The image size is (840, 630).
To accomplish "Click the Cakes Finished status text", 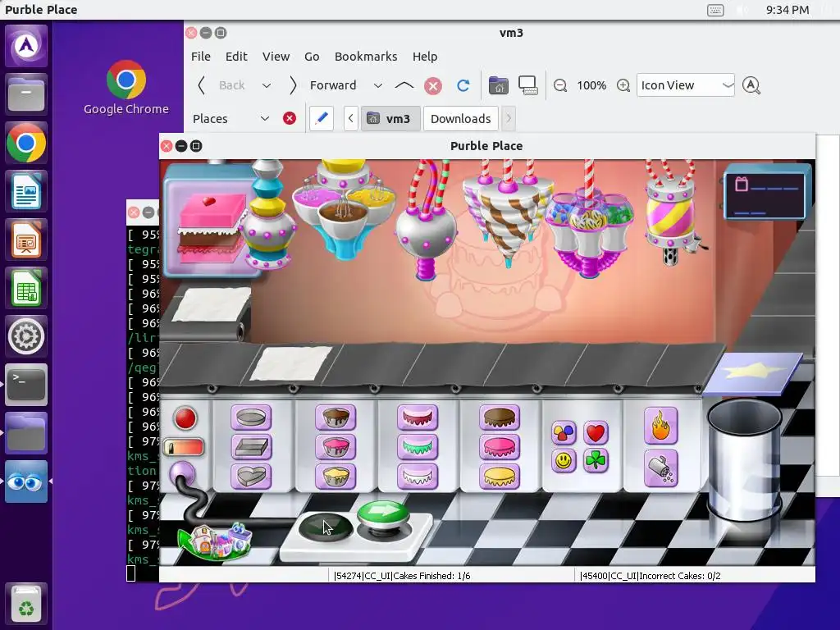I will pyautogui.click(x=402, y=576).
